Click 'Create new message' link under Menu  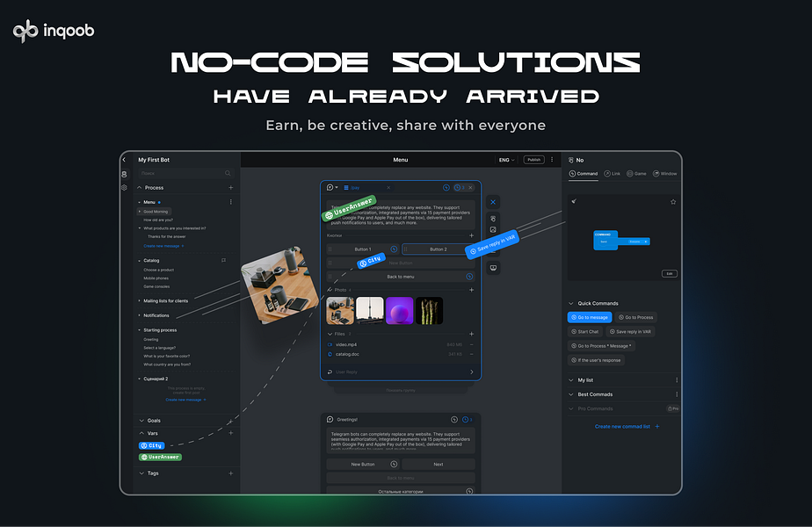163,246
